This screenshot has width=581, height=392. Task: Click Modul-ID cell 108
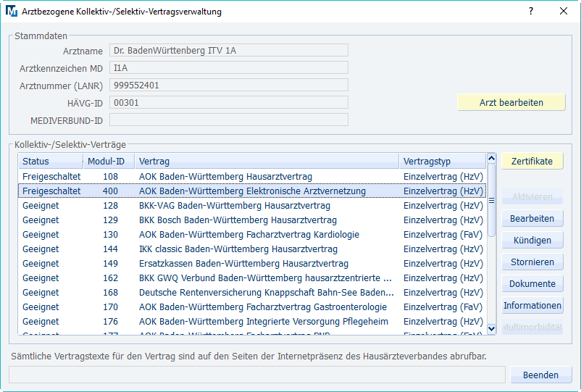coord(110,177)
